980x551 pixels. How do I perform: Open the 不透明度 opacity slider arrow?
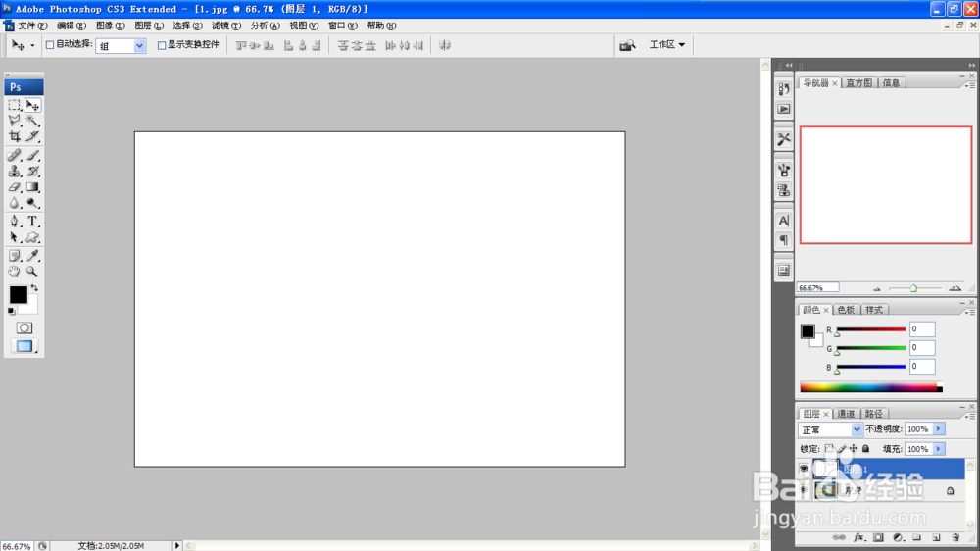click(x=938, y=429)
